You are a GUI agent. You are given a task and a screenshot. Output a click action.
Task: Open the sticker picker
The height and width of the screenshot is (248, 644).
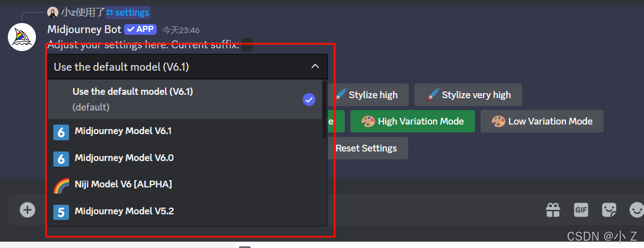click(x=609, y=210)
